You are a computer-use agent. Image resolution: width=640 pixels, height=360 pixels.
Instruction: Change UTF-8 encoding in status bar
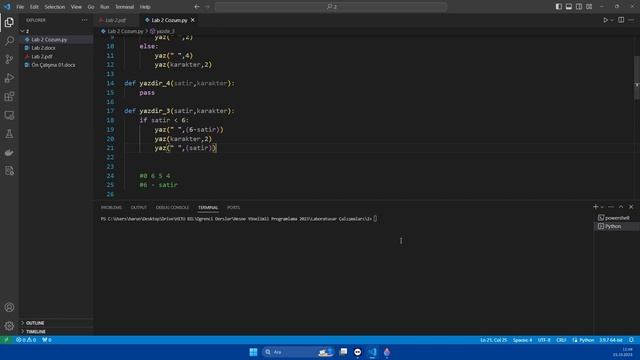tap(544, 340)
